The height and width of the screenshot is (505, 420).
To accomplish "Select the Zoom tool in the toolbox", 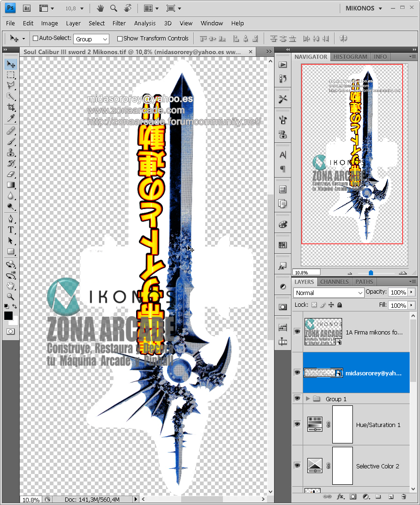I will (x=10, y=297).
